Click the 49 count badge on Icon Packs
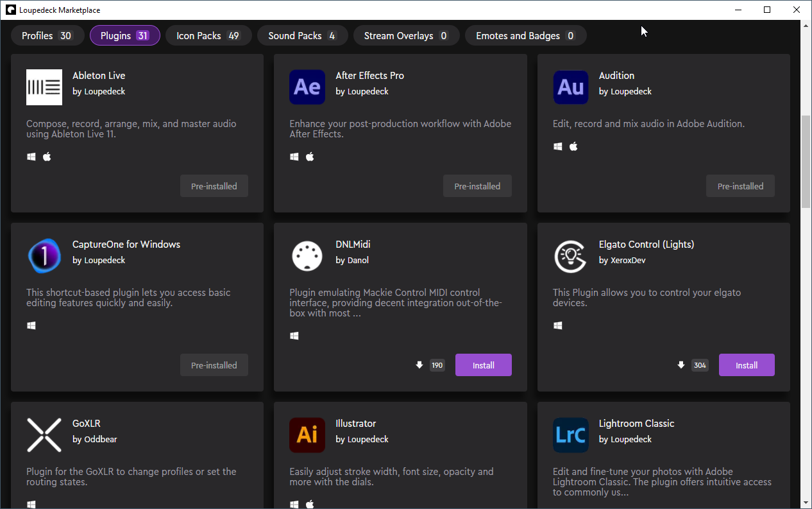Image resolution: width=812 pixels, height=509 pixels. [233, 36]
